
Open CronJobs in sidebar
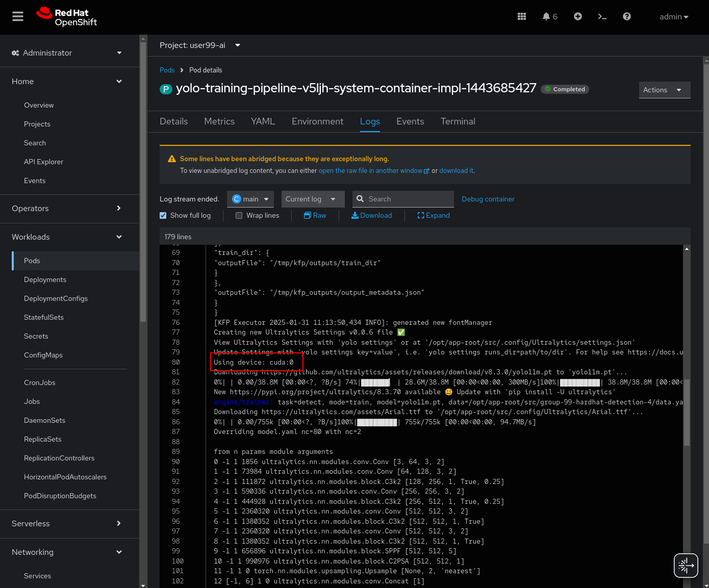pos(40,382)
